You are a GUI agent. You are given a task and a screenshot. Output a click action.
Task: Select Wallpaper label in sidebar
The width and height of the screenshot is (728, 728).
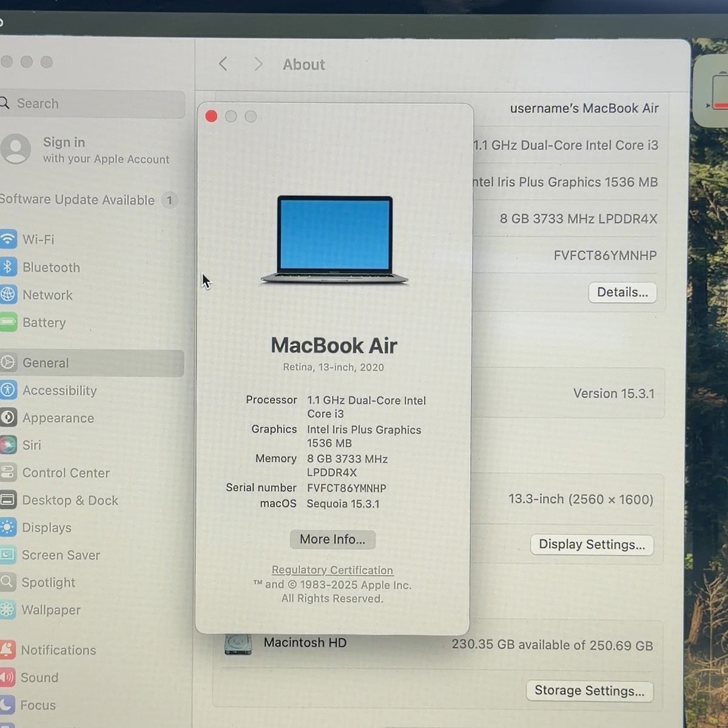click(51, 610)
